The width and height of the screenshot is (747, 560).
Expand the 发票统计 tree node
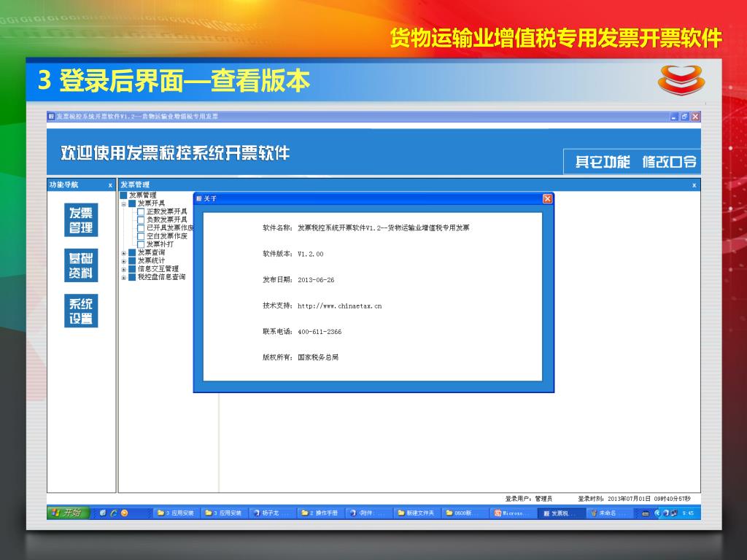point(124,261)
